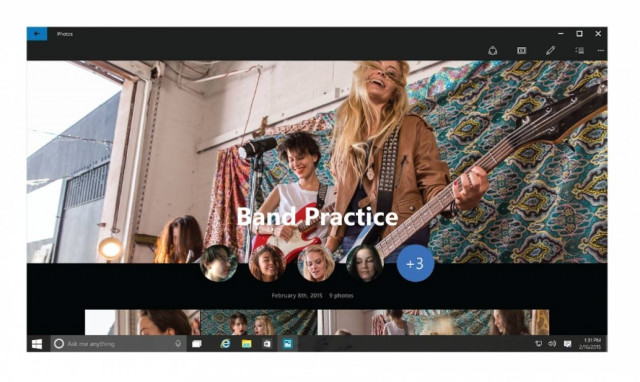Start the slideshow from the toolbar
640x382 pixels.
coord(521,51)
